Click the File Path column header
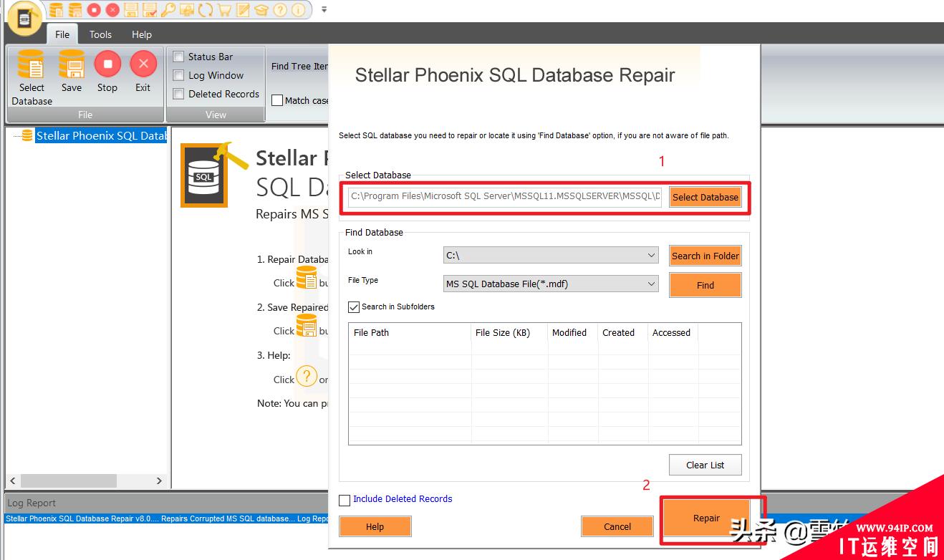 click(410, 332)
